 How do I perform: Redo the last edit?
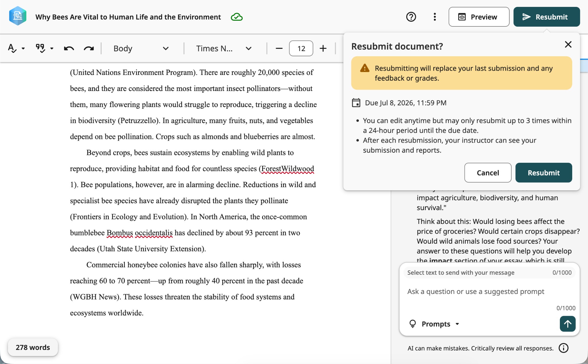[x=89, y=48]
